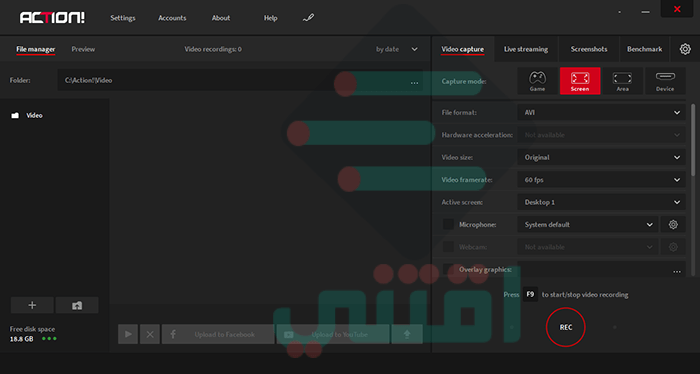Choose Active screen from dropdown
Image resolution: width=700 pixels, height=374 pixels.
pyautogui.click(x=601, y=202)
